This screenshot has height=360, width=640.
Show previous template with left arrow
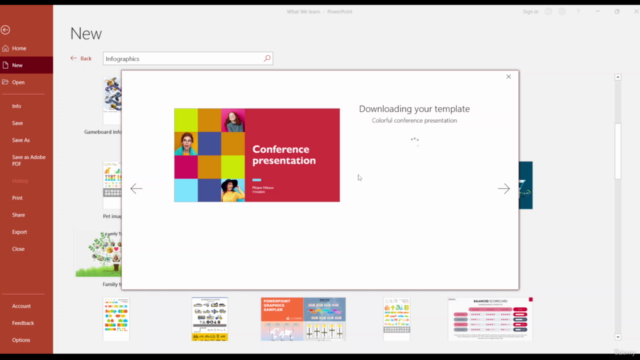coord(136,188)
